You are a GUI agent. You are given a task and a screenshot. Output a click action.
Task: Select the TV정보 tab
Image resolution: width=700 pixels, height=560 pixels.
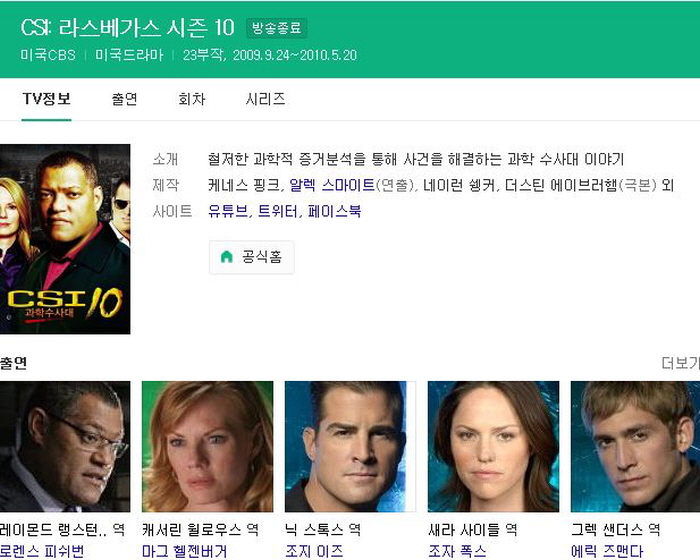(x=46, y=99)
